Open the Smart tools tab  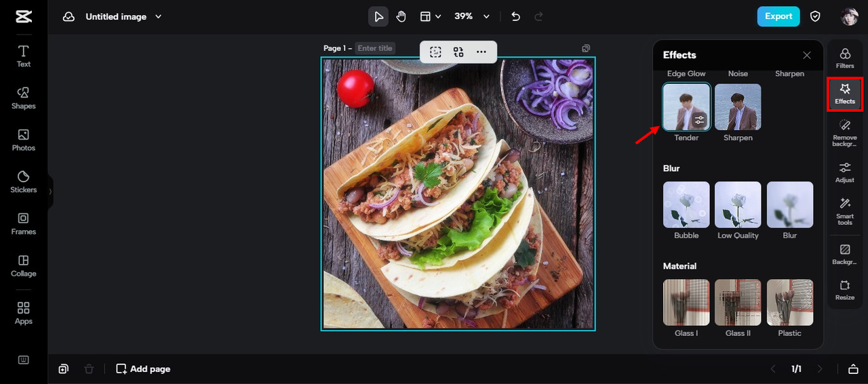[x=845, y=212]
